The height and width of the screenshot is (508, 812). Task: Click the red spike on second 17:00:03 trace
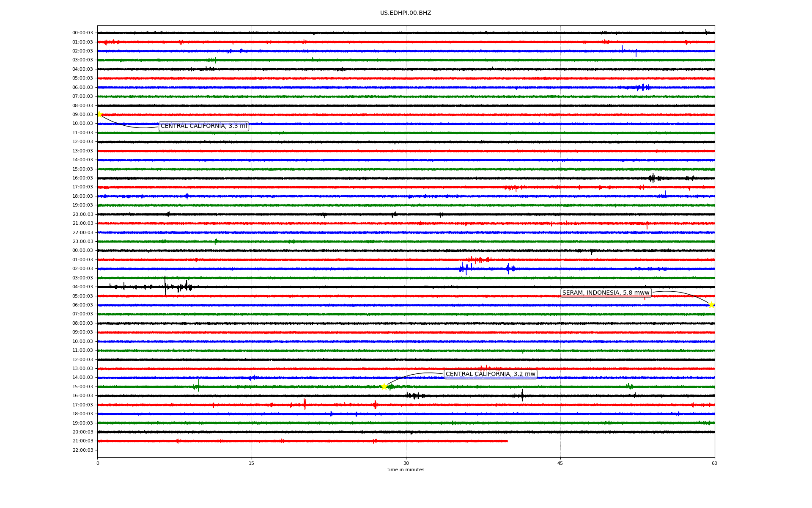point(304,404)
